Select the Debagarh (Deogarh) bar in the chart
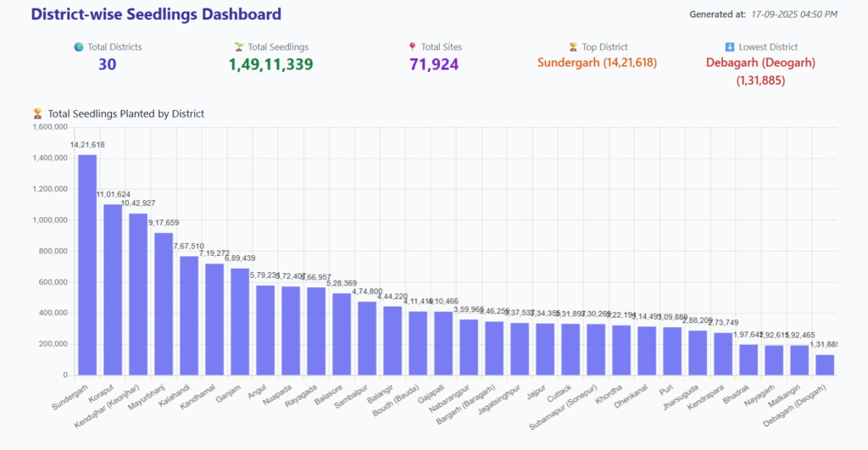 pyautogui.click(x=824, y=364)
